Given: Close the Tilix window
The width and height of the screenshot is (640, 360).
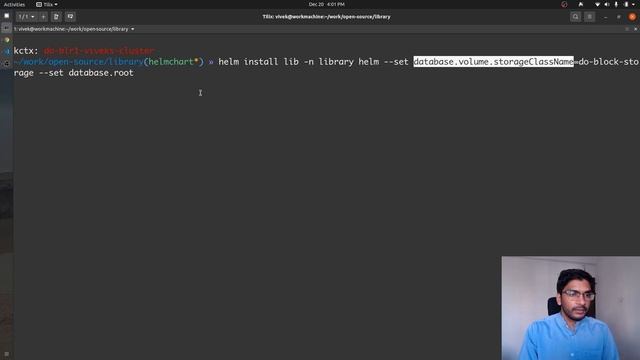Looking at the screenshot, I should point(632,17).
